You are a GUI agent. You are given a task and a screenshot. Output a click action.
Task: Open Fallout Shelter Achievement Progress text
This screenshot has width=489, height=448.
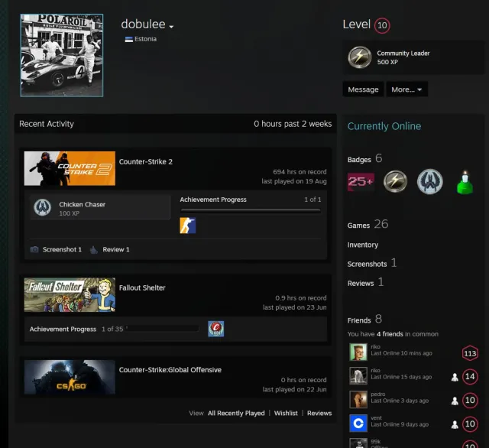[x=63, y=330]
